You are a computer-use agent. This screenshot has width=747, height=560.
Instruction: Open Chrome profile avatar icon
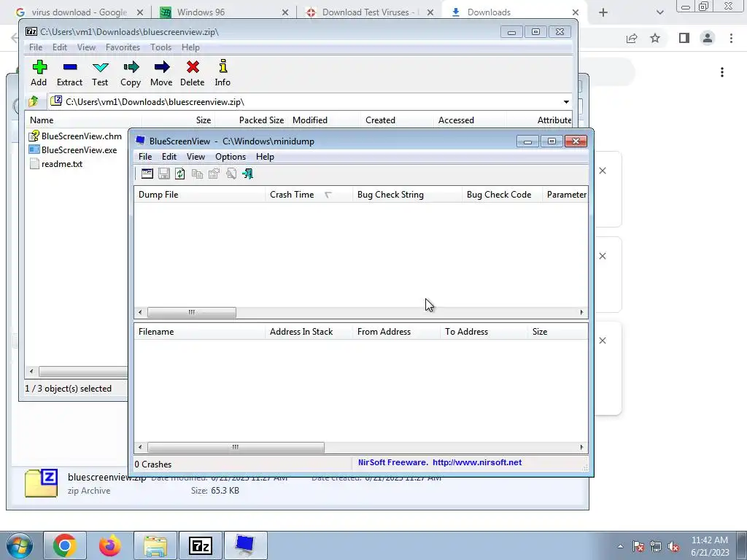pos(708,39)
